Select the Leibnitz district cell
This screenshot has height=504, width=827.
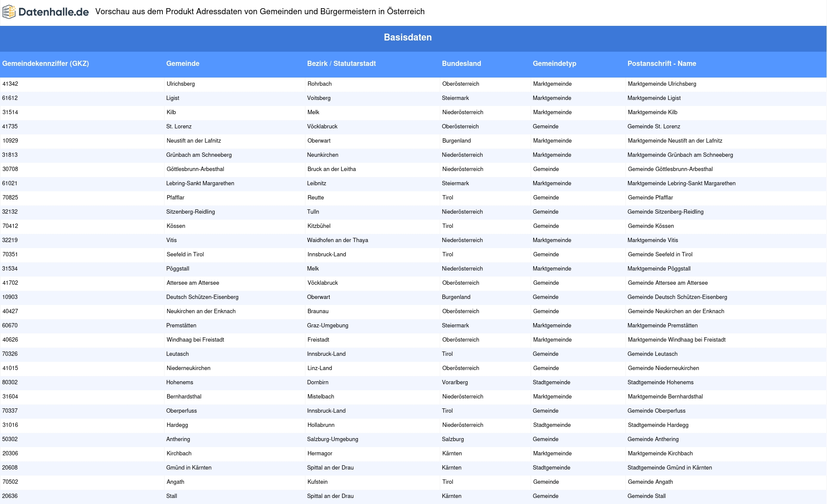point(373,184)
